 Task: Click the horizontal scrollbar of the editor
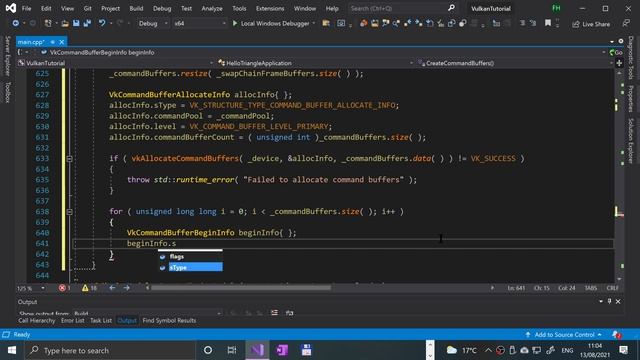tap(241, 288)
